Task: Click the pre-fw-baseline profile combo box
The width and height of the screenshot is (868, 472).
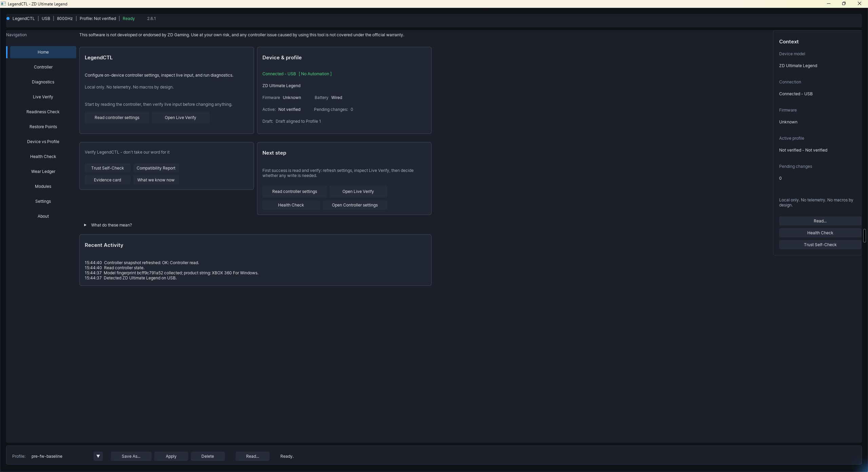Action: pyautogui.click(x=66, y=456)
